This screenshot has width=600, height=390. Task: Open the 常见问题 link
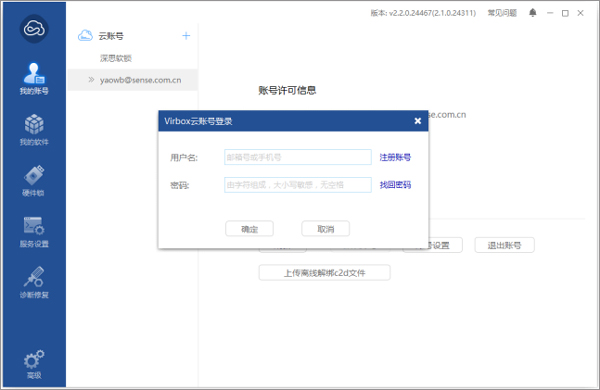502,13
